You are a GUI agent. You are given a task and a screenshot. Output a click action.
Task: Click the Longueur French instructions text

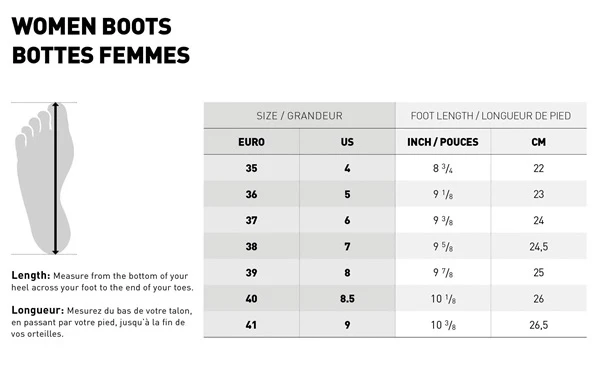pyautogui.click(x=102, y=322)
